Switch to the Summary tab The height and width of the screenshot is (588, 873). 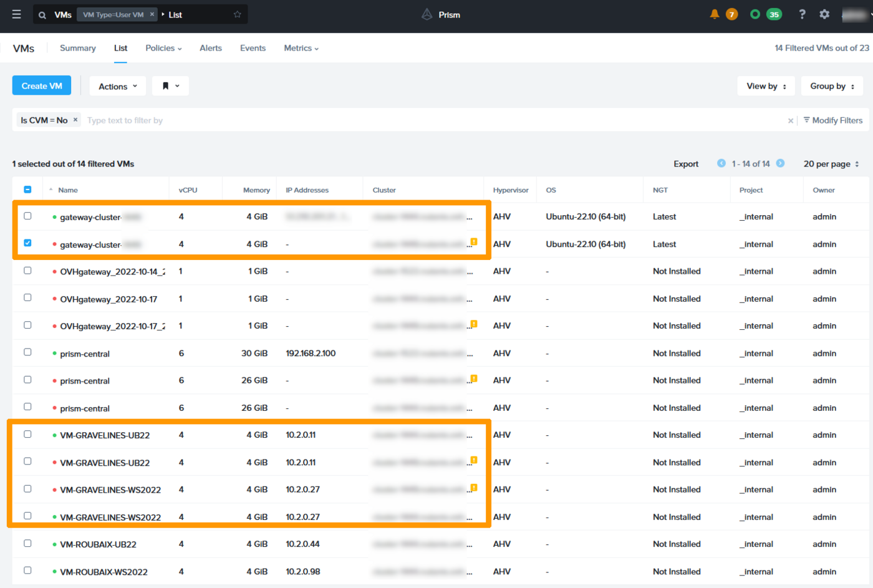(x=77, y=48)
